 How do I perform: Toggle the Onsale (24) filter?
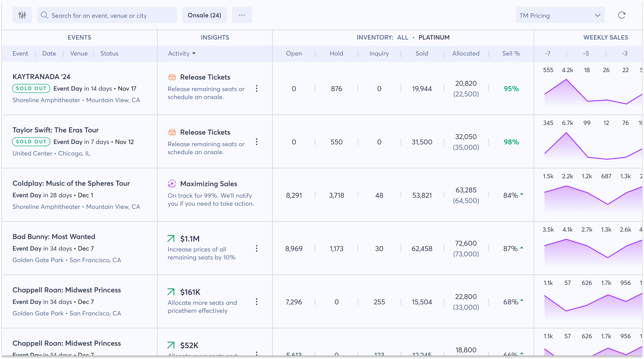204,15
